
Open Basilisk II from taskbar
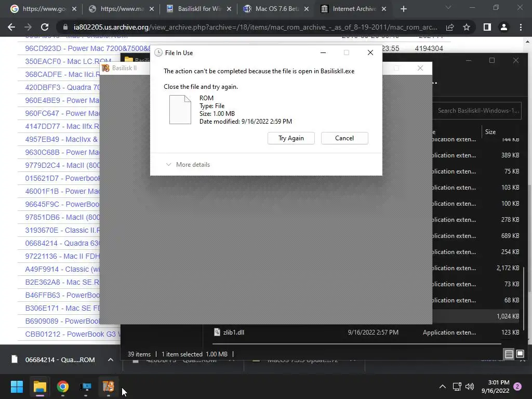pyautogui.click(x=109, y=387)
